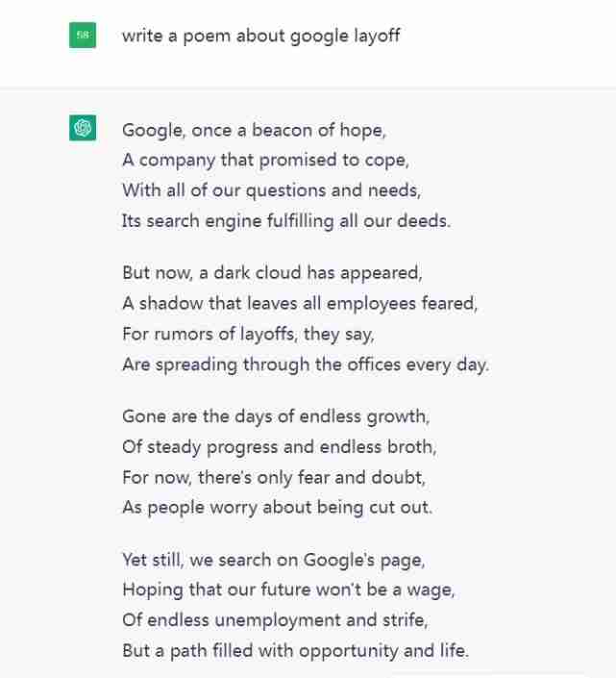The image size is (616, 678).
Task: Click the line 'For now, there's only fear and doubt,'
Action: click(x=273, y=477)
